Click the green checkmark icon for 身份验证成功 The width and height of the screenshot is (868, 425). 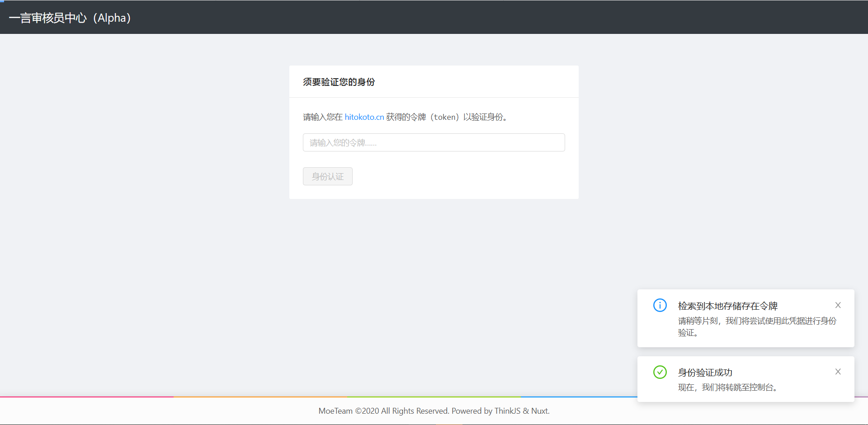[x=660, y=372]
